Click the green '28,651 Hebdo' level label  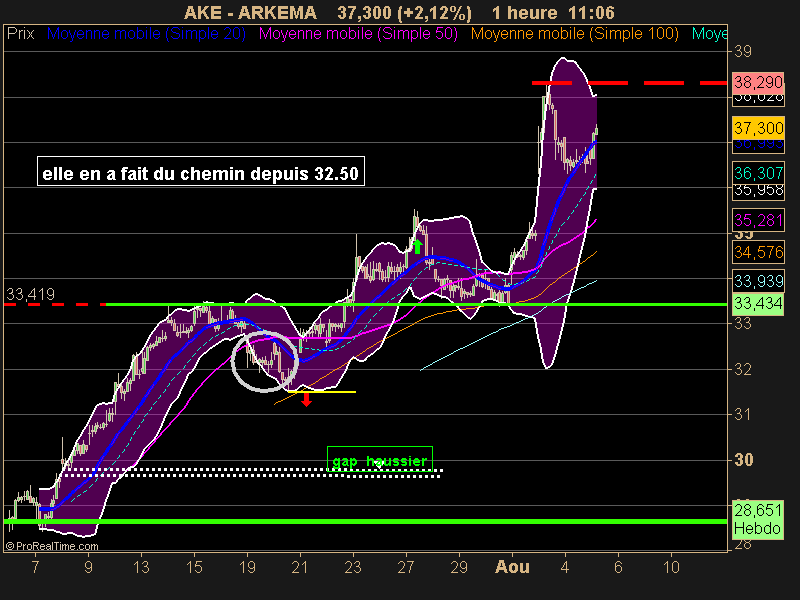758,519
